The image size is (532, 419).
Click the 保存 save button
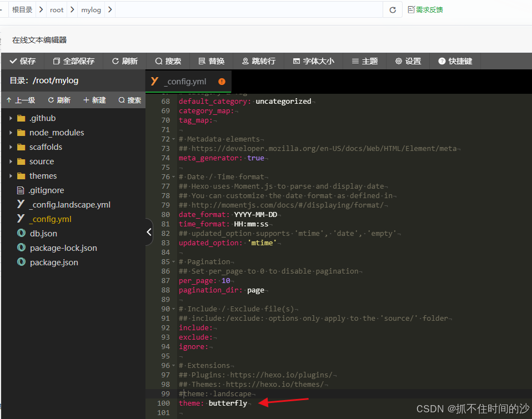(23, 61)
